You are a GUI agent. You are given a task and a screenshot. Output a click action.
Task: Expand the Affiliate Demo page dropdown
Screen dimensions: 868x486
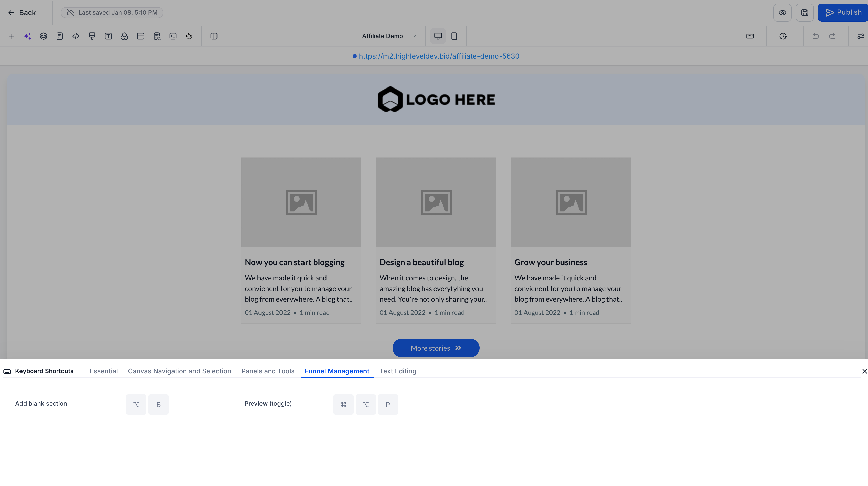pyautogui.click(x=389, y=36)
